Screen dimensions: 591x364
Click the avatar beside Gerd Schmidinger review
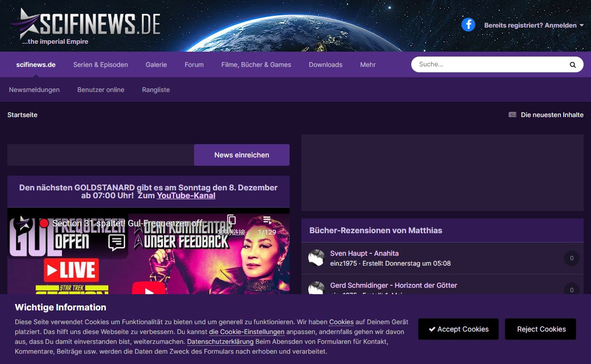tap(317, 288)
